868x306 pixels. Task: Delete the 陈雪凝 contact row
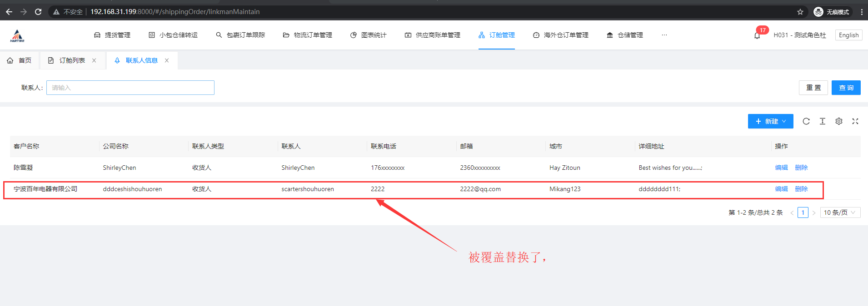point(801,168)
